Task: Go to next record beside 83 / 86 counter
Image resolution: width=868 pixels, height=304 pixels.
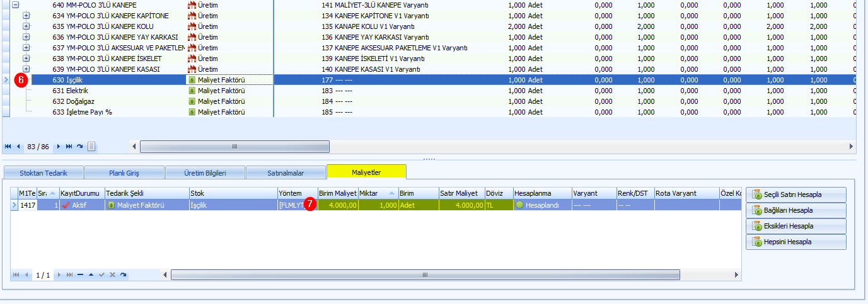Action: click(x=59, y=146)
